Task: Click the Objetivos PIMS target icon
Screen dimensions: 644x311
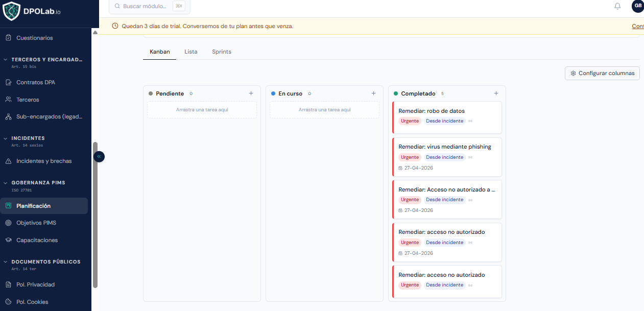Action: (8, 223)
